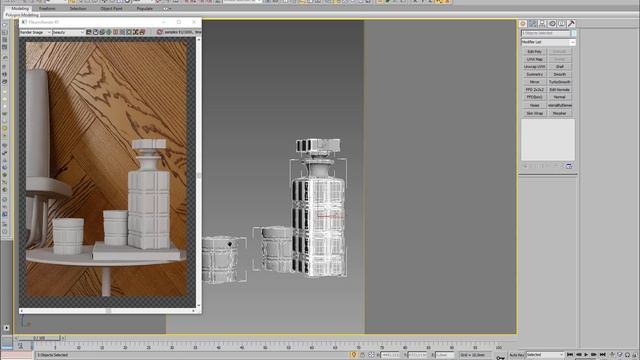Click the X coordinate input field
The width and height of the screenshot is (640, 360).
390,355
